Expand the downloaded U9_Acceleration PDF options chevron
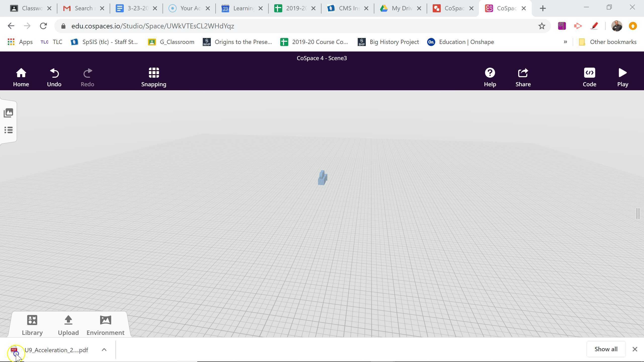 [104, 349]
